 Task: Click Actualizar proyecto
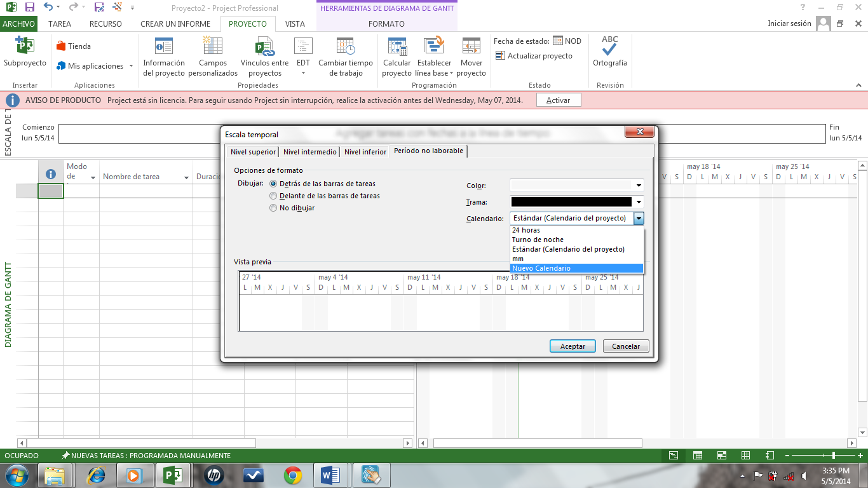pos(534,56)
